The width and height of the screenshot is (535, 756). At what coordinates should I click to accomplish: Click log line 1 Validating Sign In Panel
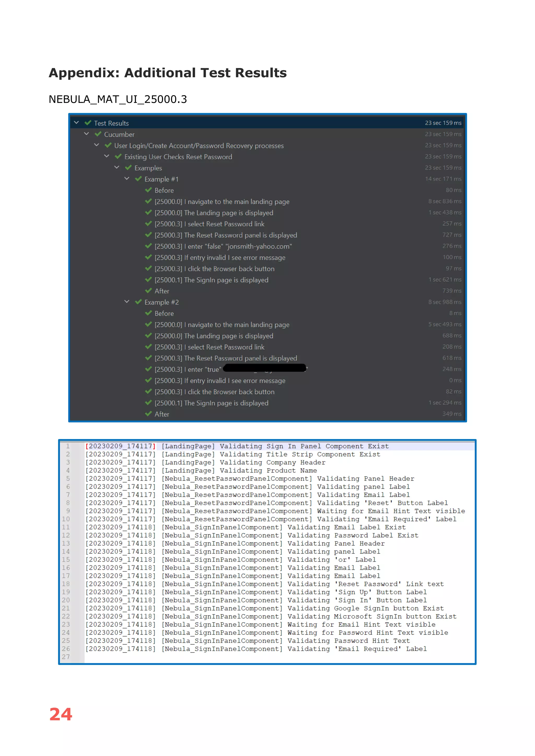237,446
